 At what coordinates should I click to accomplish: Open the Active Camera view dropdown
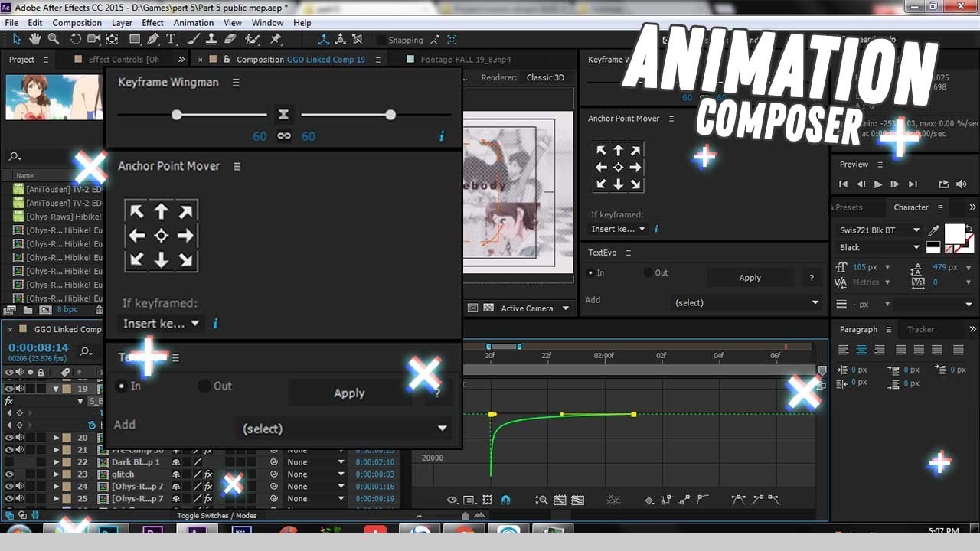coord(534,308)
